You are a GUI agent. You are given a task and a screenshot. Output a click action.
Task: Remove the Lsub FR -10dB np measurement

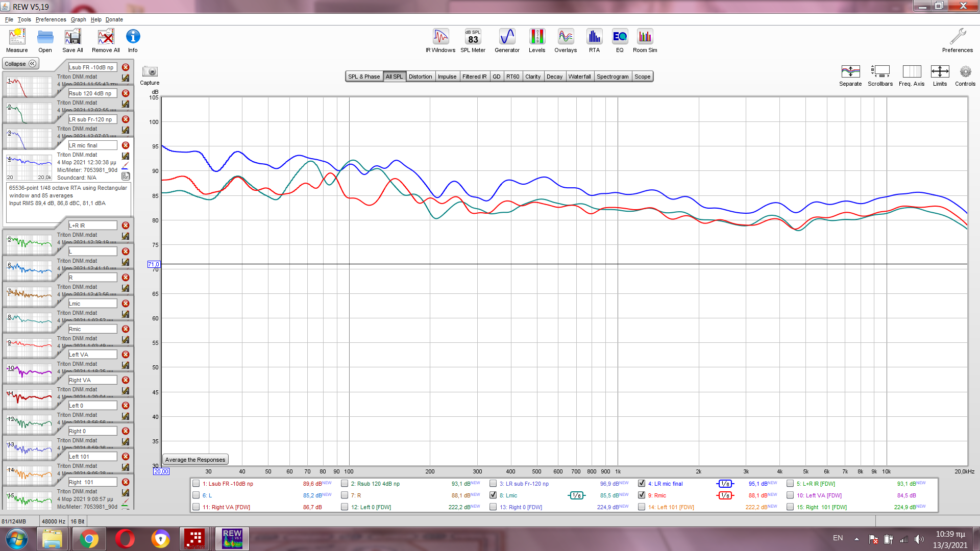click(126, 67)
